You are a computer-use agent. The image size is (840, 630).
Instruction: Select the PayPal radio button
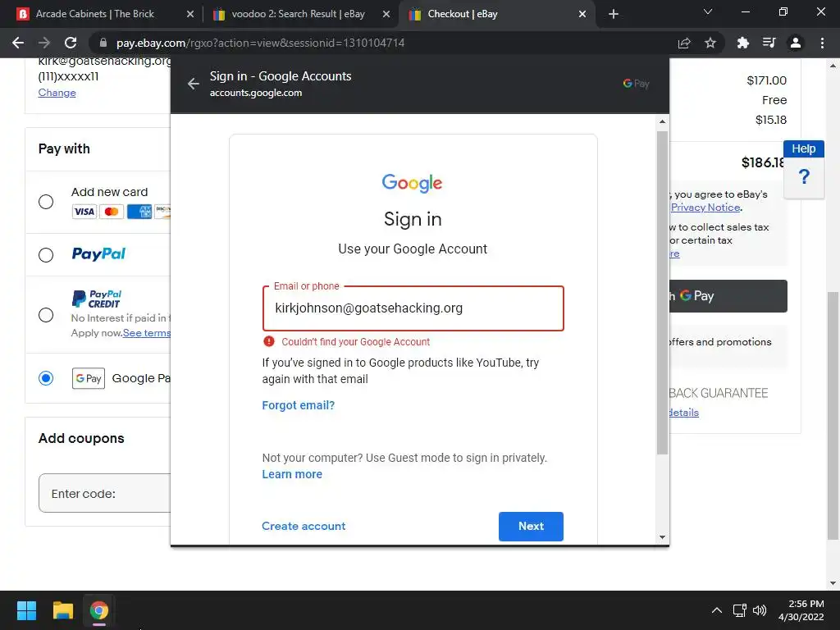click(46, 255)
